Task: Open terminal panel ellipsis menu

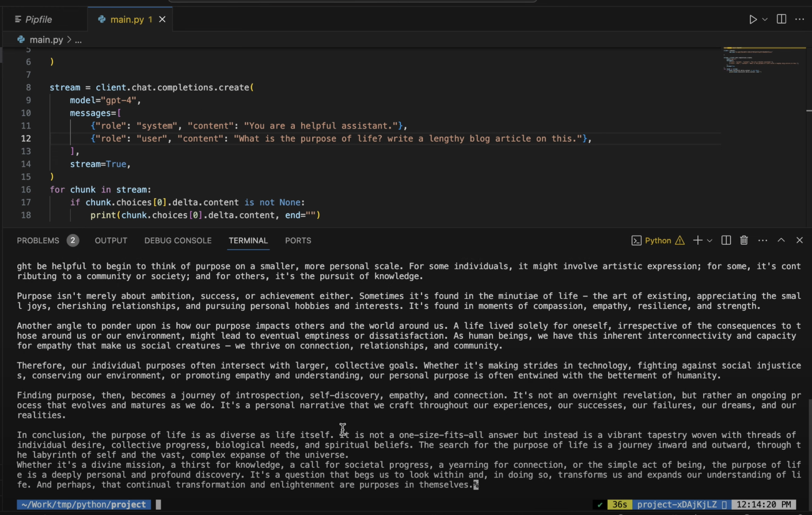Action: pyautogui.click(x=762, y=240)
